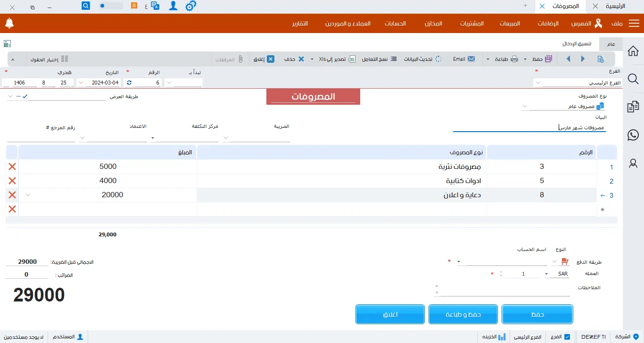Open the التقارير menu
Screen dimensions: 644x343
(x=300, y=23)
